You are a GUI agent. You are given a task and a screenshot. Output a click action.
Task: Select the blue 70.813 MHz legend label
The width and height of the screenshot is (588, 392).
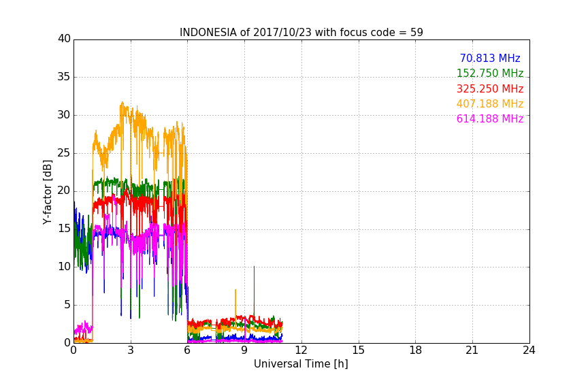(490, 58)
